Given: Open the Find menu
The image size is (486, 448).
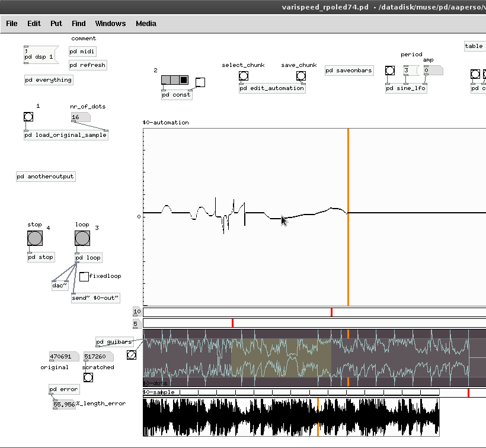Looking at the screenshot, I should pos(79,24).
